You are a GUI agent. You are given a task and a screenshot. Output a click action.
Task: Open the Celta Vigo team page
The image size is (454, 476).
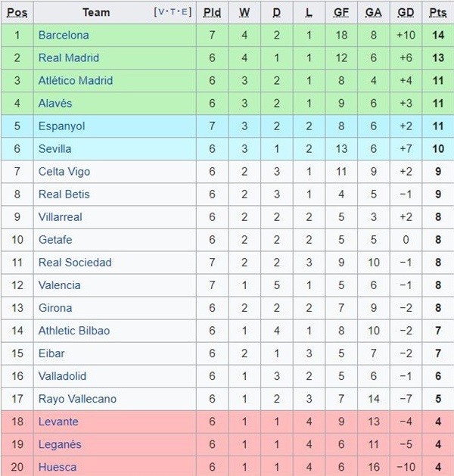[x=64, y=171]
